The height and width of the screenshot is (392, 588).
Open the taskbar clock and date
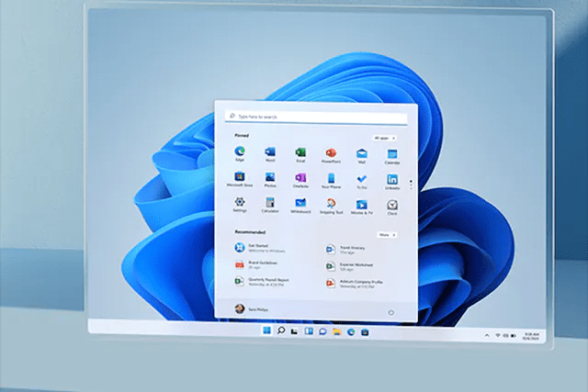pos(531,336)
